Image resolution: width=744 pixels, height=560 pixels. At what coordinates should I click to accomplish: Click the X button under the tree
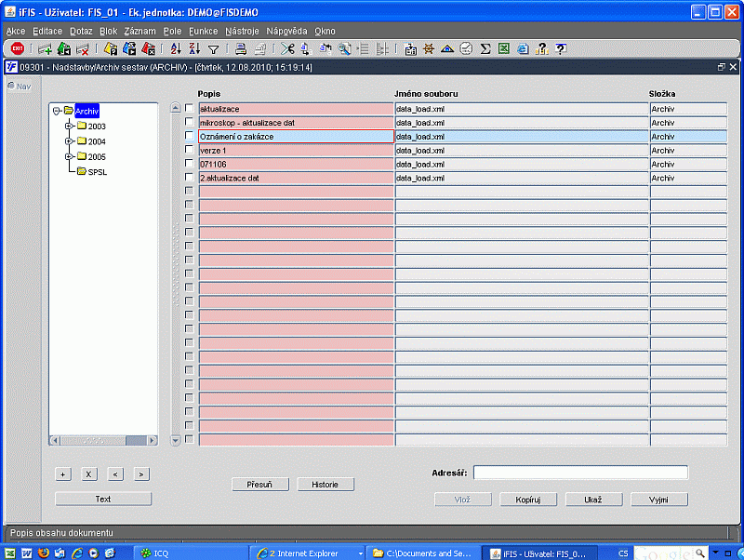pos(89,474)
